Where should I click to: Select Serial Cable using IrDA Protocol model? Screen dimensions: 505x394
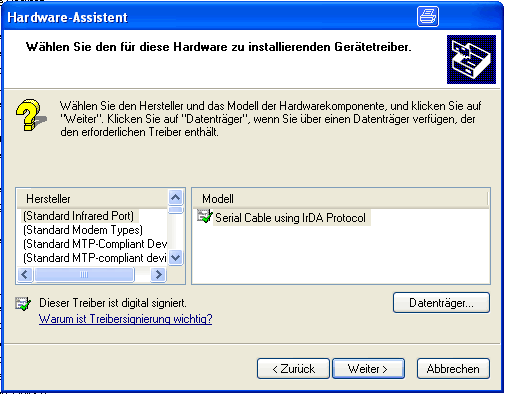[291, 218]
